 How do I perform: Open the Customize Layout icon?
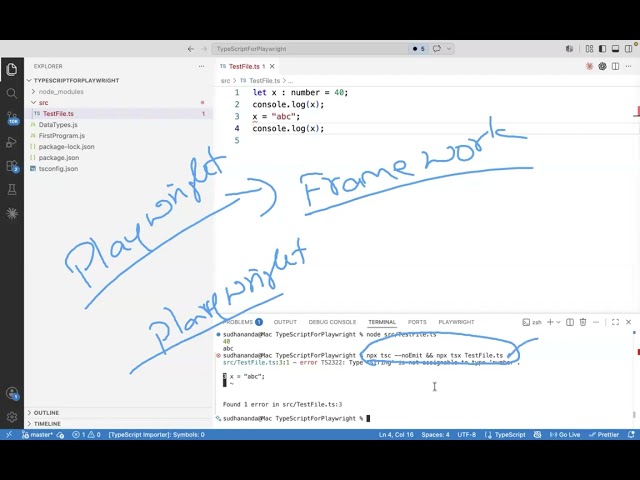click(589, 49)
